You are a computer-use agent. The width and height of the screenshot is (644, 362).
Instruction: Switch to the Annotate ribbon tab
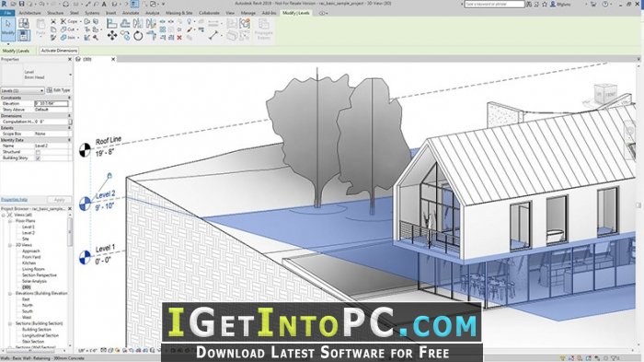[x=131, y=13]
